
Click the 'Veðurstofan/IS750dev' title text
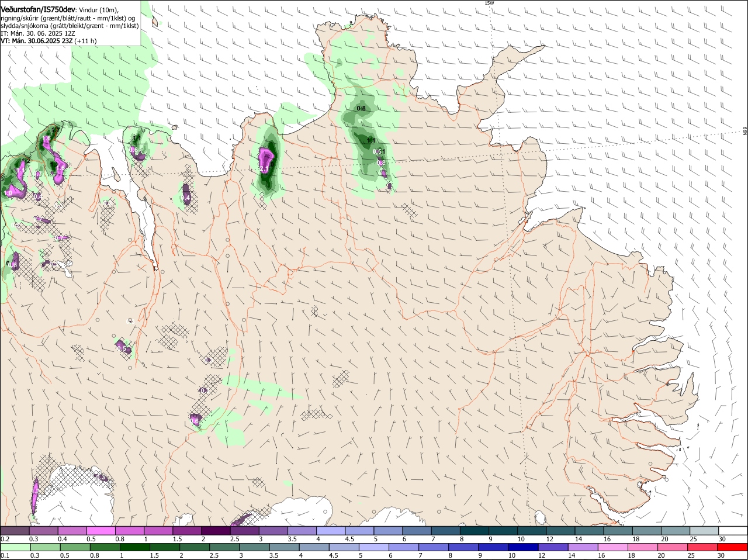[x=38, y=10]
